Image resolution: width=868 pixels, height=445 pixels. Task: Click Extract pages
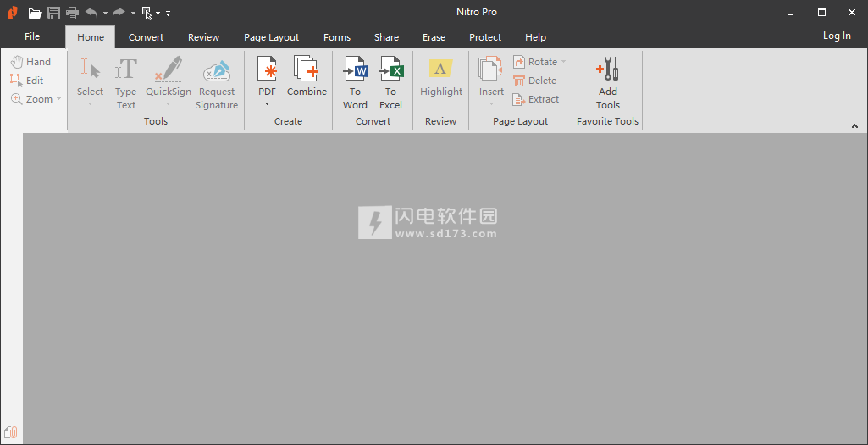pyautogui.click(x=536, y=99)
